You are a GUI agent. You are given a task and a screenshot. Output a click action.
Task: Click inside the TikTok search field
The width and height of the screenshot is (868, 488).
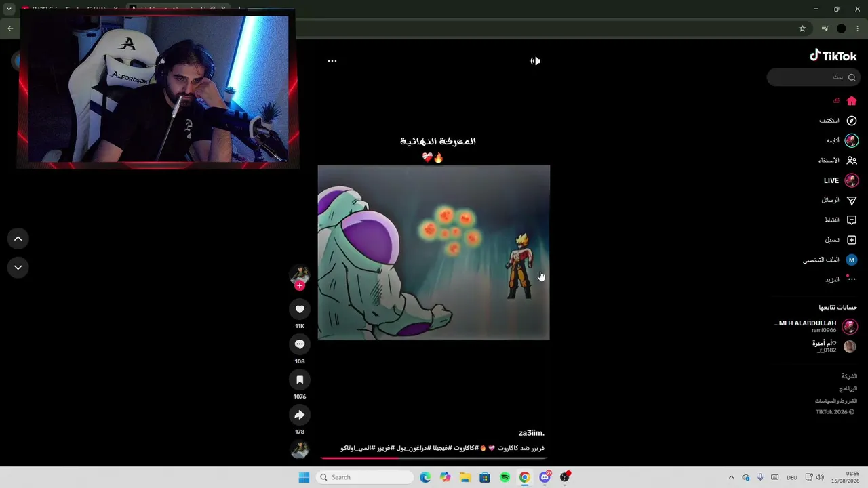[812, 77]
